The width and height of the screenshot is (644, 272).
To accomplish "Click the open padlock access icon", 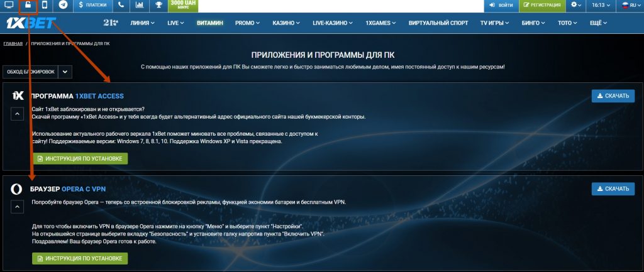I will (28, 5).
